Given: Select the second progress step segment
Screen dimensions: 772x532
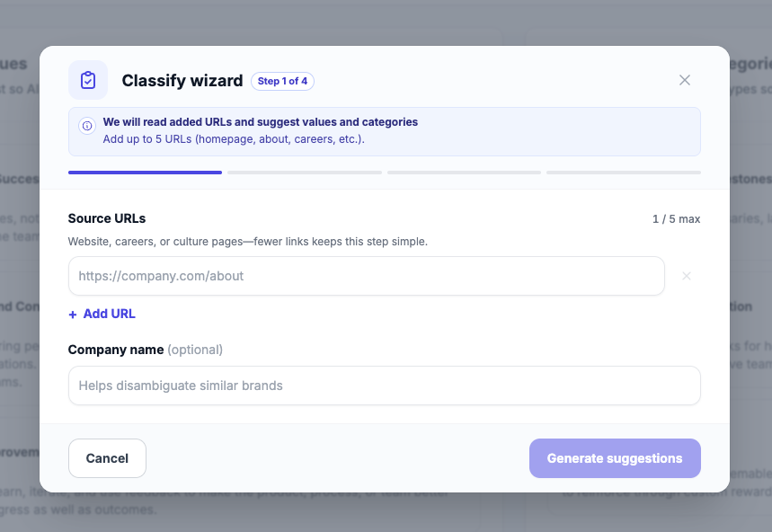Looking at the screenshot, I should point(305,172).
